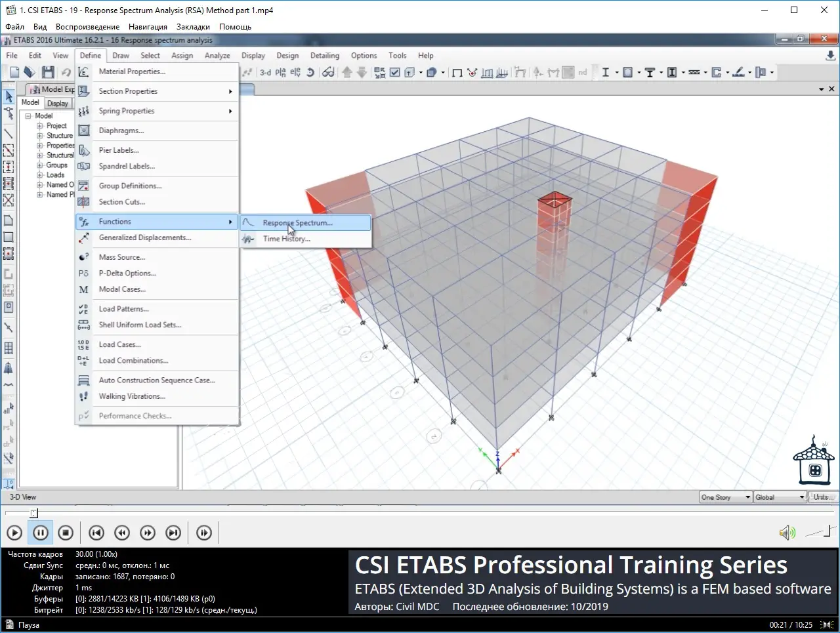Move up in list arrow icon
Screen dimensions: 840x633
(x=347, y=72)
